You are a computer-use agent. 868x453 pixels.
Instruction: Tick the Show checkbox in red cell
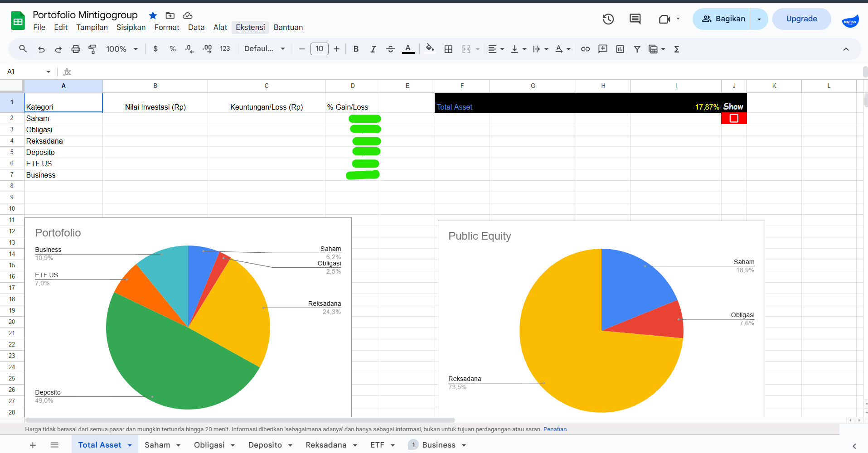734,118
